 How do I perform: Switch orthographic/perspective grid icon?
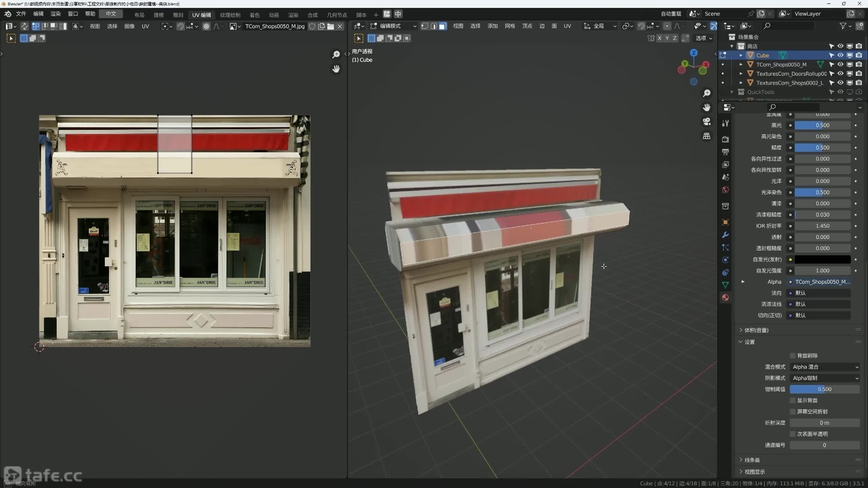tap(707, 136)
